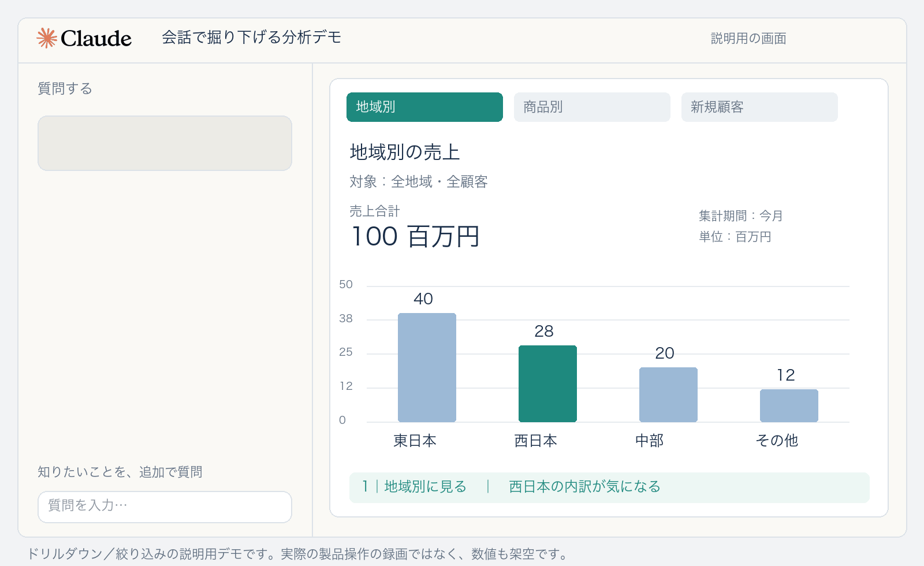Click the 単位：百万円 label
Viewport: 924px width, 566px height.
coord(735,237)
